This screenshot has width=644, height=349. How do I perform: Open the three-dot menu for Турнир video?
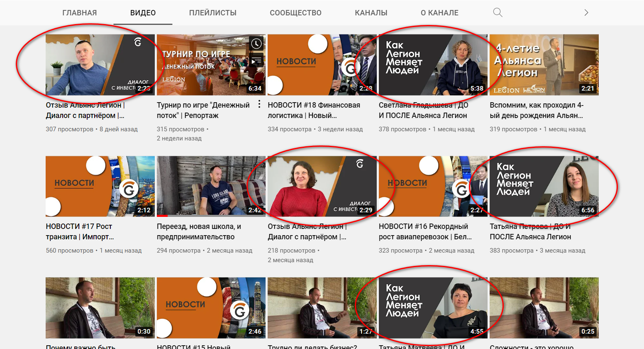(x=259, y=104)
